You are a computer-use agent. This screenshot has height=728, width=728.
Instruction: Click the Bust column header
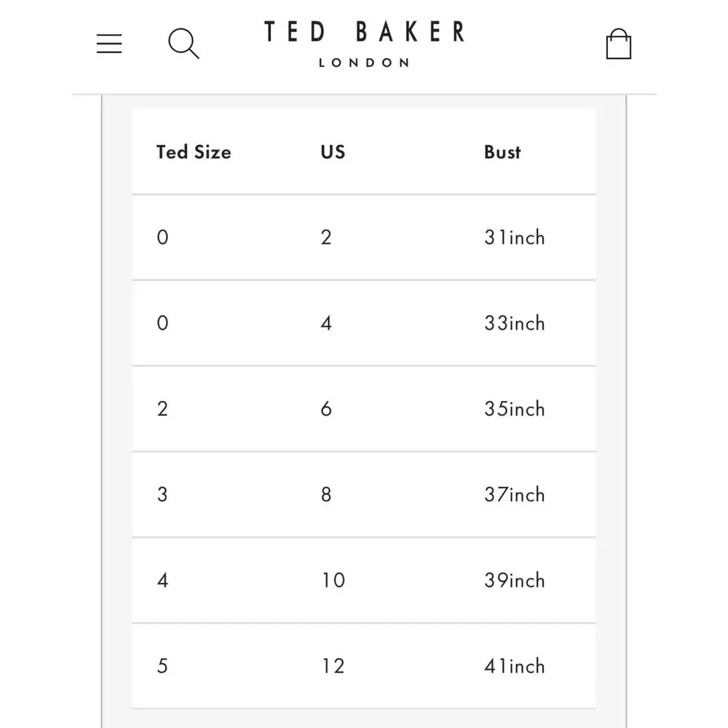[x=502, y=152]
